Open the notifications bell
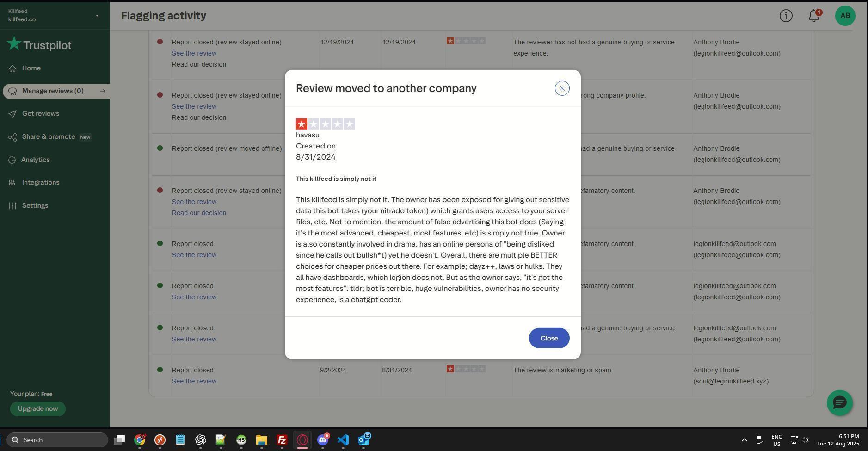Viewport: 868px width, 451px height. (x=814, y=16)
